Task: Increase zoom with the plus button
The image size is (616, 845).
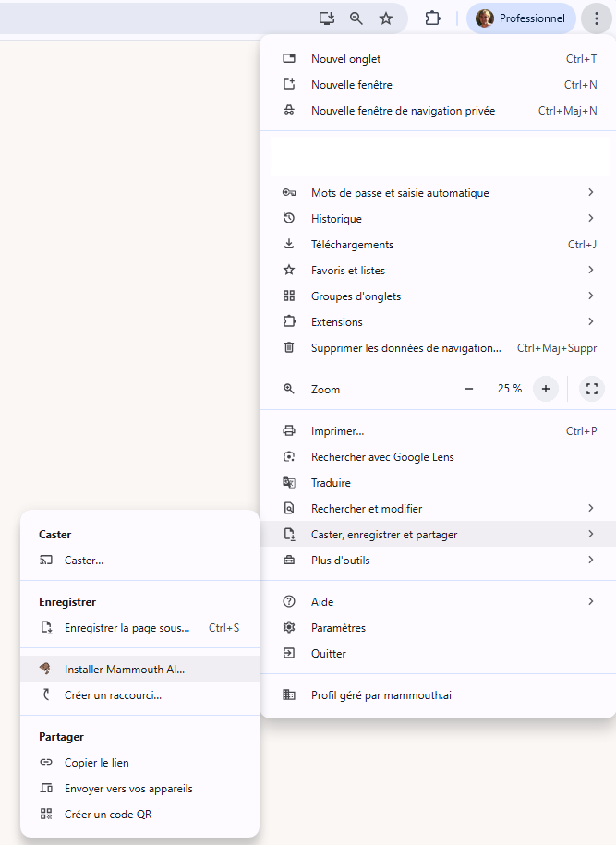Action: [546, 389]
